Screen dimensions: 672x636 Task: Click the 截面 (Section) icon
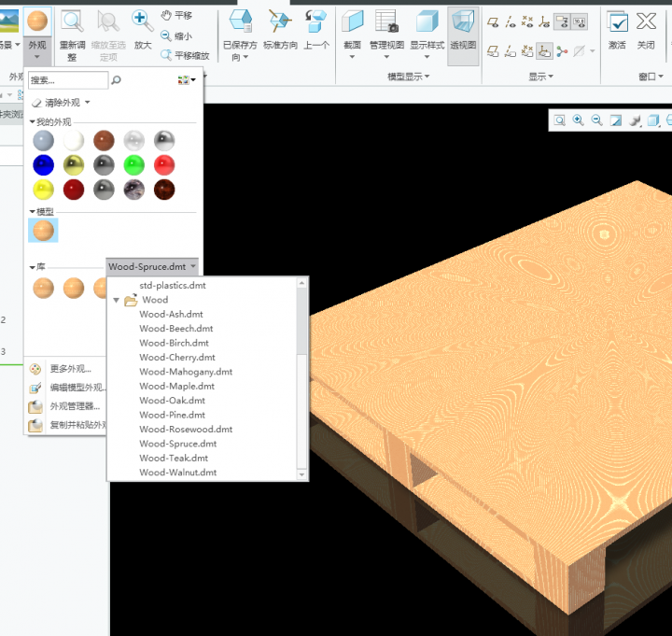pos(352,21)
